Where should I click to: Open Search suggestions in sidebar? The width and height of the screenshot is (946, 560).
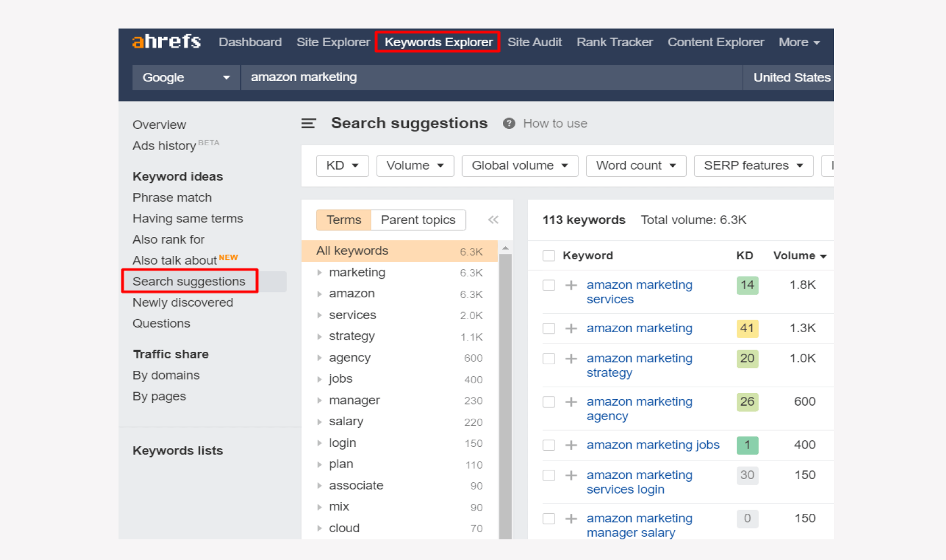pos(189,281)
